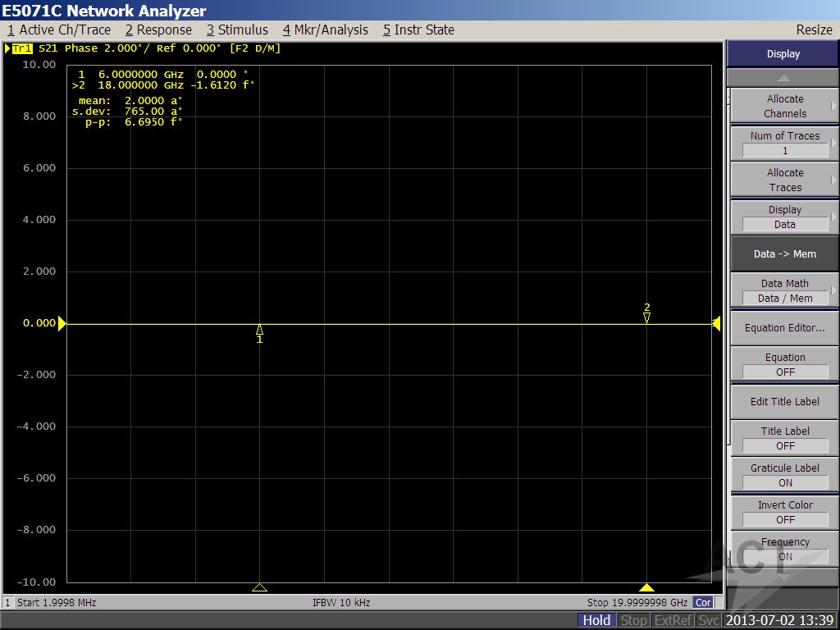Open the Num of Traces selector
The height and width of the screenshot is (630, 840).
(784, 143)
